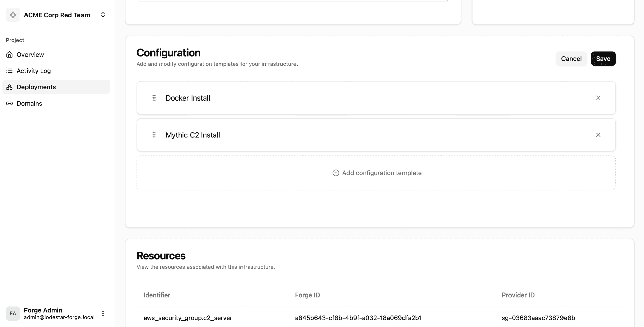Save the configuration
Screen dimensions: 644x327
point(603,59)
